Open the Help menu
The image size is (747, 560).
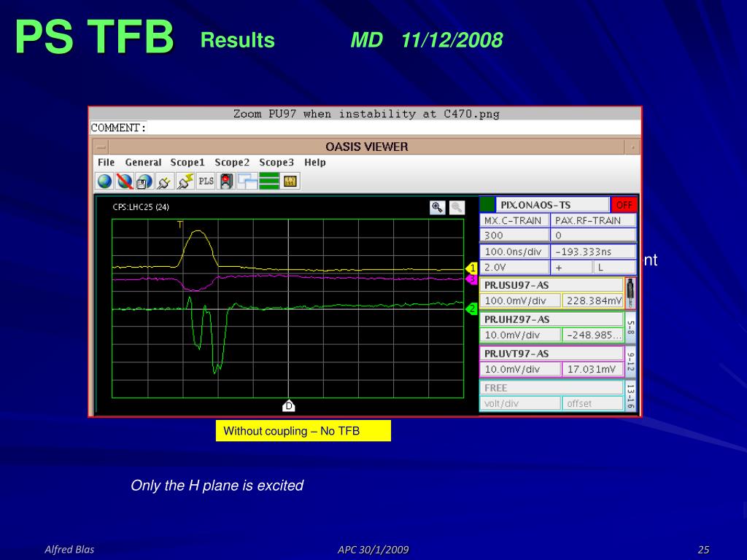click(315, 163)
